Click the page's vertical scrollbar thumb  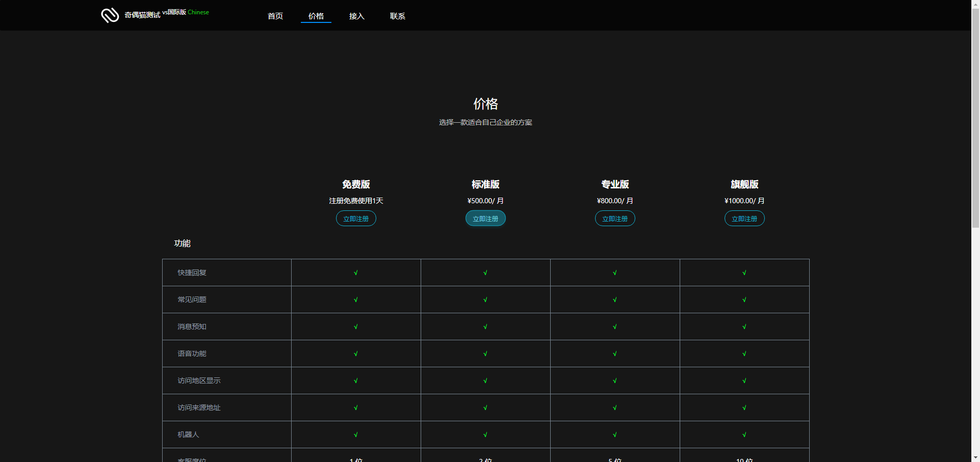point(975,117)
